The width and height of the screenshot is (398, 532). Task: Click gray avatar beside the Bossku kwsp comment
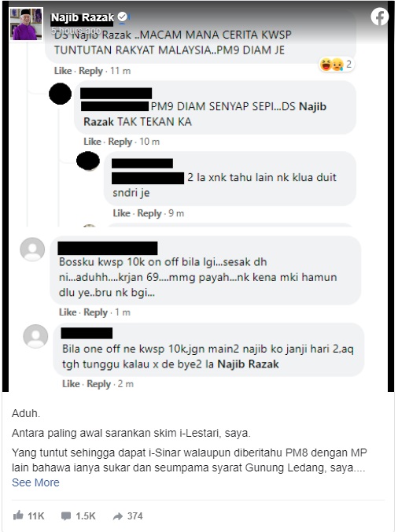32,249
